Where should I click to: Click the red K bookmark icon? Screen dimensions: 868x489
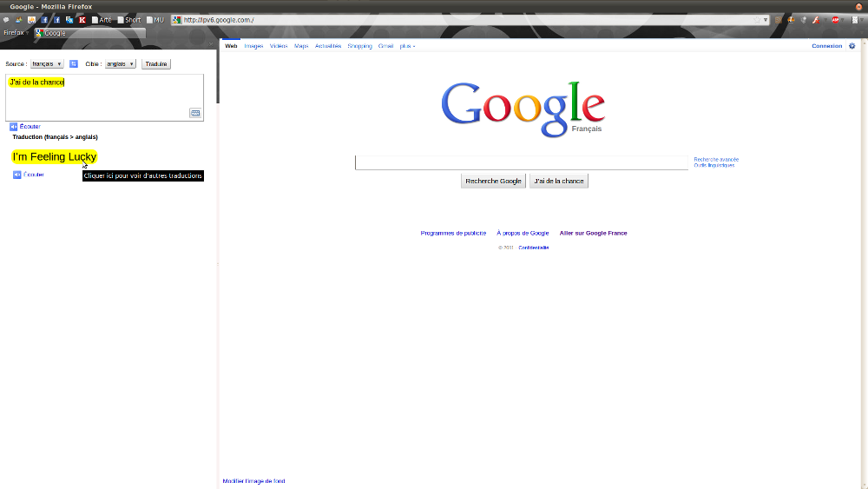point(82,20)
